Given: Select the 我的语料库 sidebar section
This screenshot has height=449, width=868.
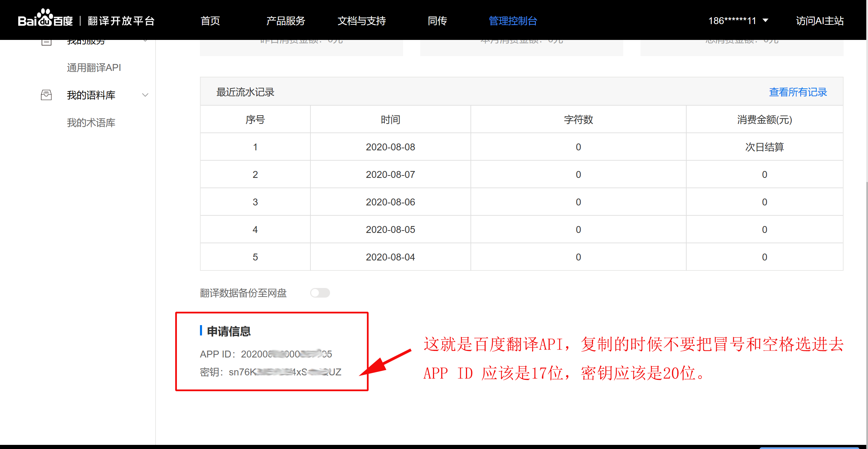Looking at the screenshot, I should click(x=91, y=95).
